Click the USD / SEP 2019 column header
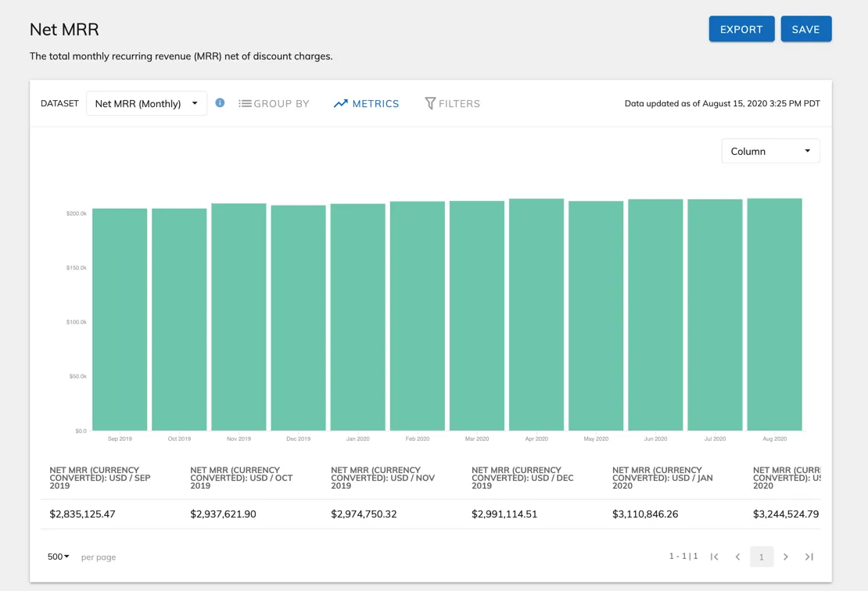The image size is (868, 591). pyautogui.click(x=100, y=478)
